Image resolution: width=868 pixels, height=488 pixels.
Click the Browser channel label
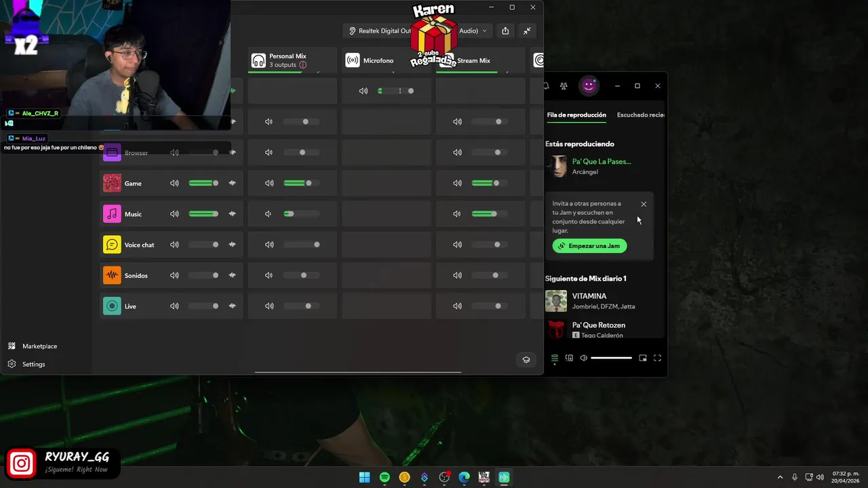136,152
